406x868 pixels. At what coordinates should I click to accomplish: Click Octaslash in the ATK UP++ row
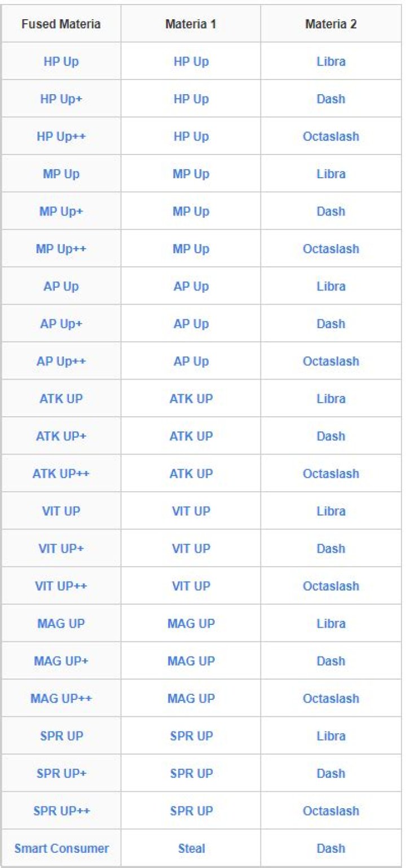(x=331, y=473)
